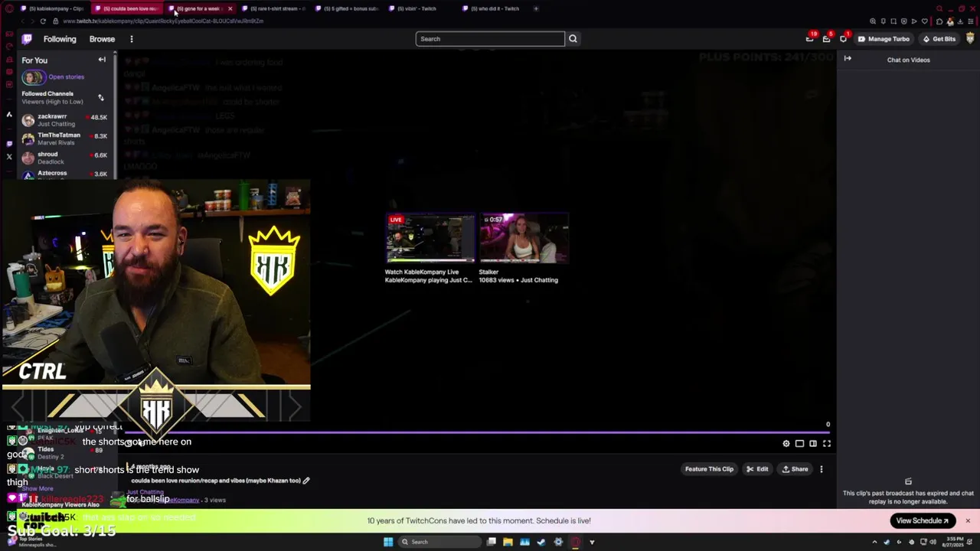Click the Twitch home logo
980x551 pixels.
coord(27,39)
